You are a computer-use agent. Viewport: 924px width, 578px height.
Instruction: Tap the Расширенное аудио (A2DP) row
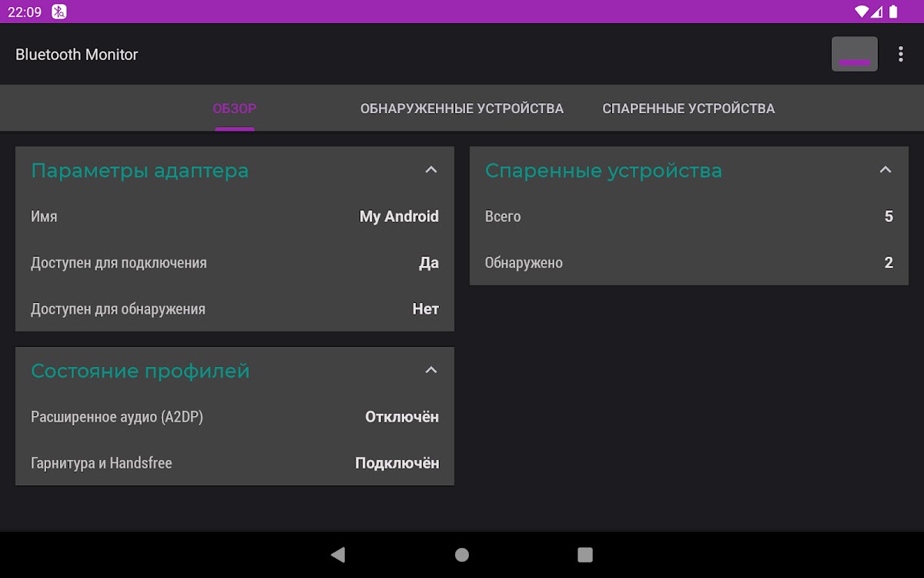235,417
